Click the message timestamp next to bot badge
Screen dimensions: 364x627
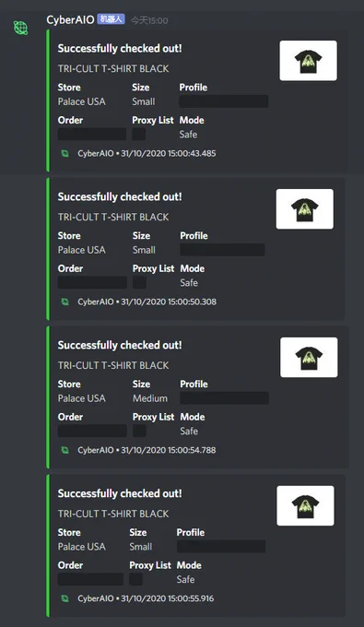pyautogui.click(x=149, y=20)
